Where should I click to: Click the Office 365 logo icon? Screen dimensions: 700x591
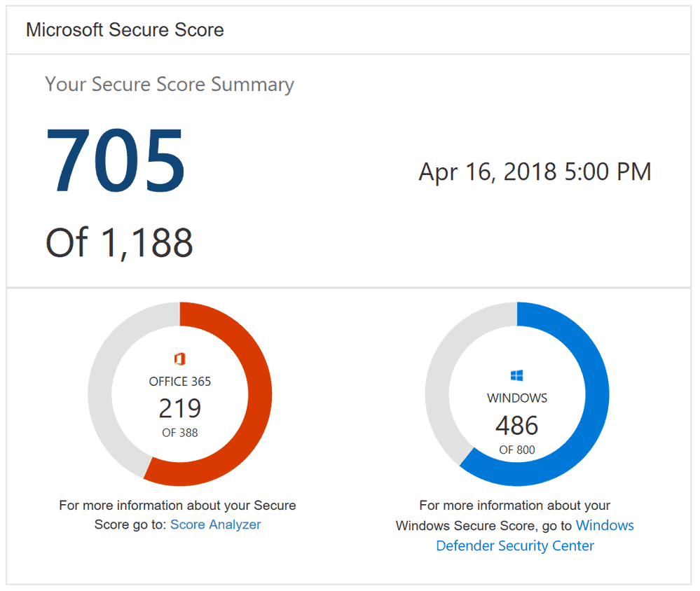[x=179, y=358]
